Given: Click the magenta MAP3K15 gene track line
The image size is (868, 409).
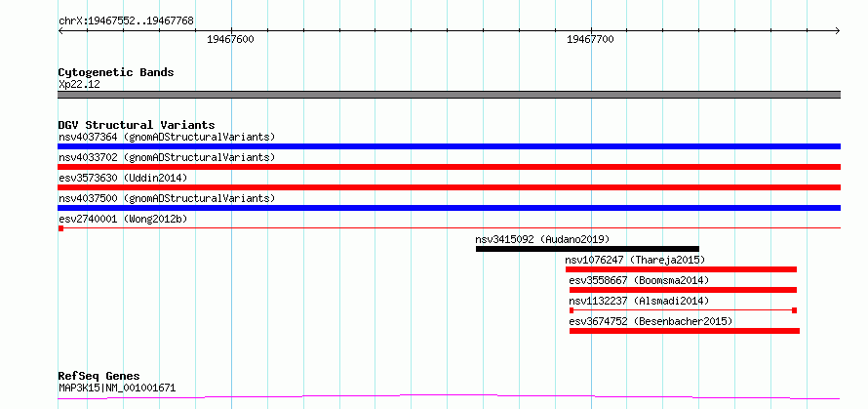Looking at the screenshot, I should click(x=449, y=397).
